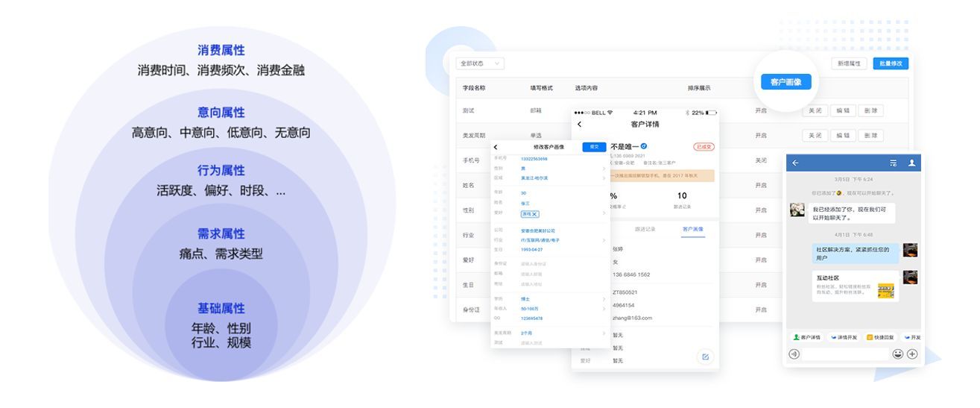The height and width of the screenshot is (408, 980).
Task: Click the 需求属性 heading in circle diagram
Action: [x=221, y=233]
